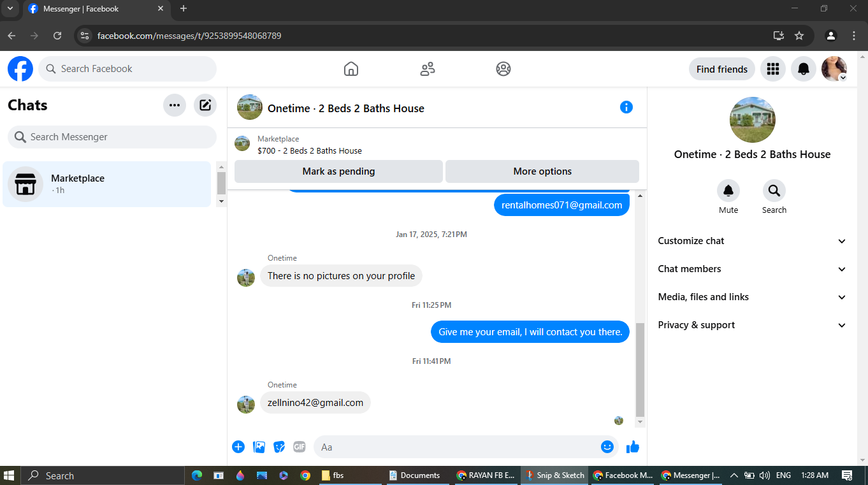Attach a photo file icon
The image size is (868, 485).
pyautogui.click(x=259, y=447)
